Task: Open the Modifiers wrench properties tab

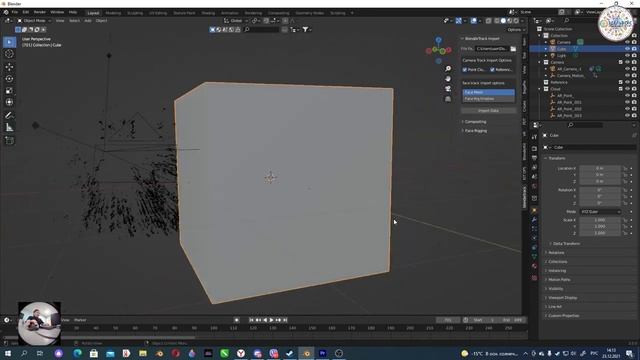Action: click(x=534, y=220)
